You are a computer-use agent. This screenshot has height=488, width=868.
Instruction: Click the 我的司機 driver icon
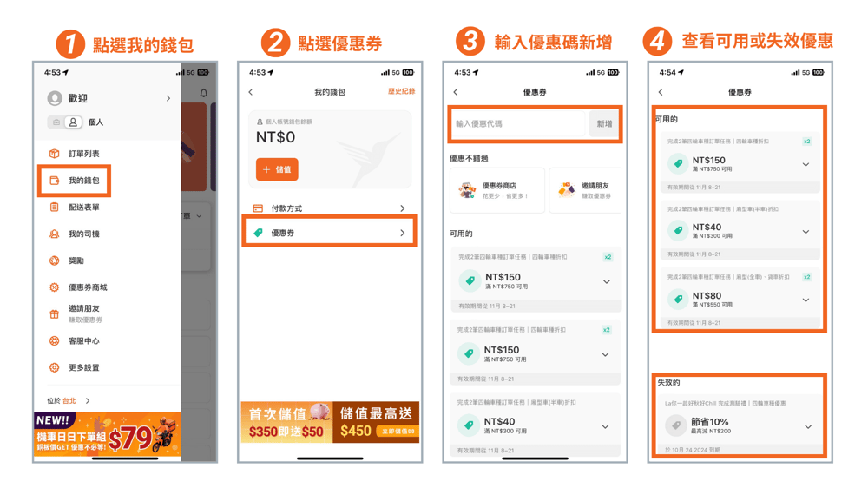pos(54,234)
